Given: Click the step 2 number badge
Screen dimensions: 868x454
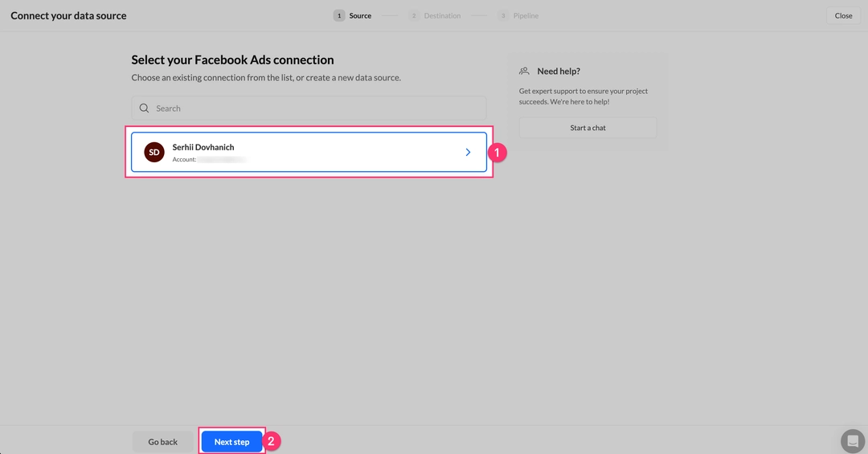Looking at the screenshot, I should [x=414, y=15].
